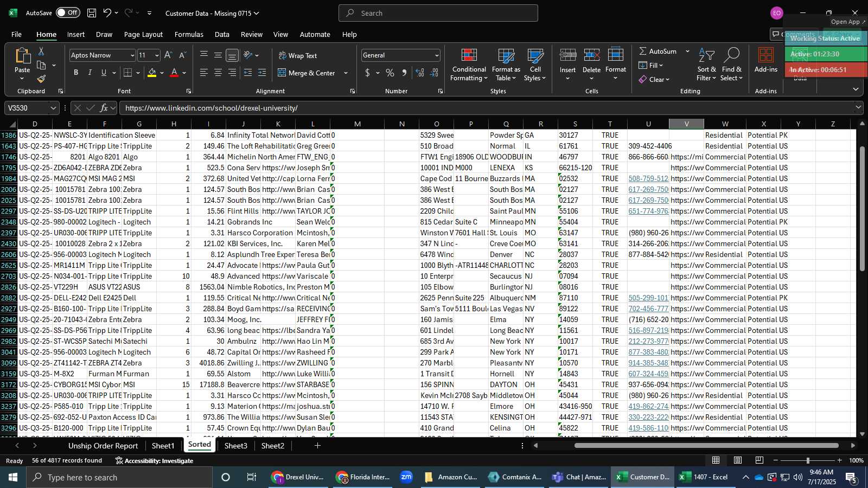
Task: Click the Clear button
Action: [654, 79]
